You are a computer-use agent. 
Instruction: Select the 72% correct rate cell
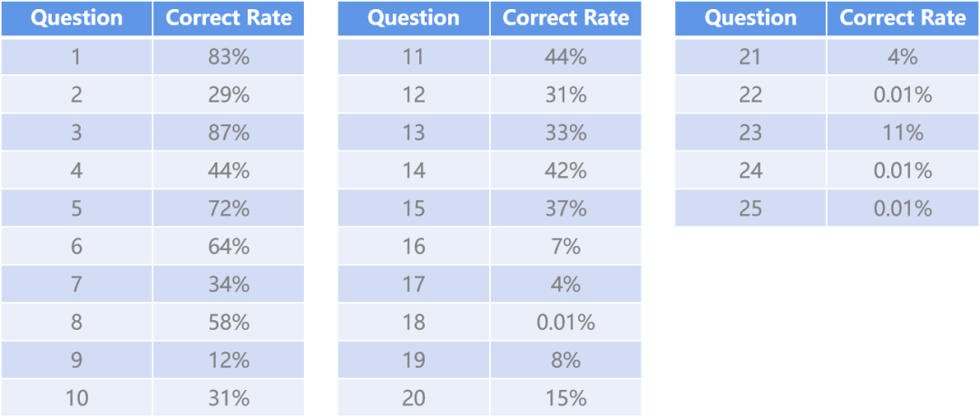pos(229,208)
